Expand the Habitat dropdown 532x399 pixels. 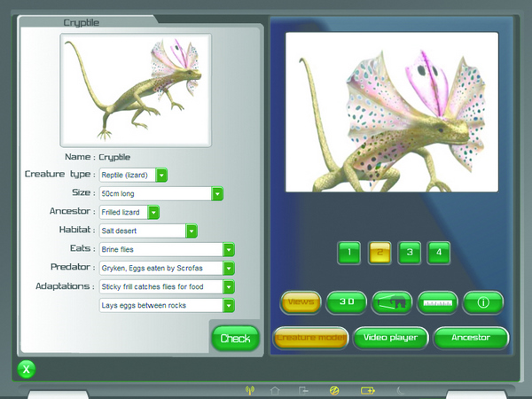pyautogui.click(x=192, y=231)
